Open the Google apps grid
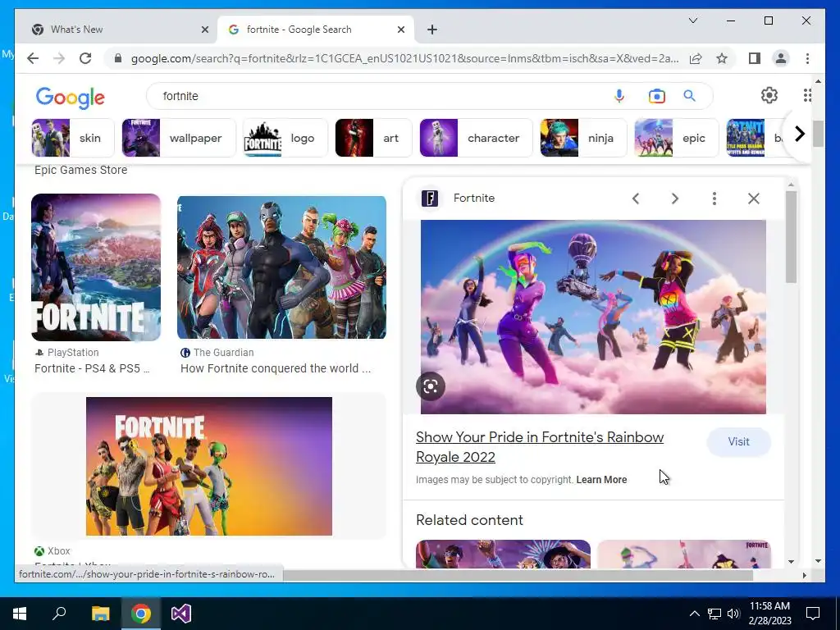Viewport: 840px width, 630px height. pyautogui.click(x=807, y=95)
